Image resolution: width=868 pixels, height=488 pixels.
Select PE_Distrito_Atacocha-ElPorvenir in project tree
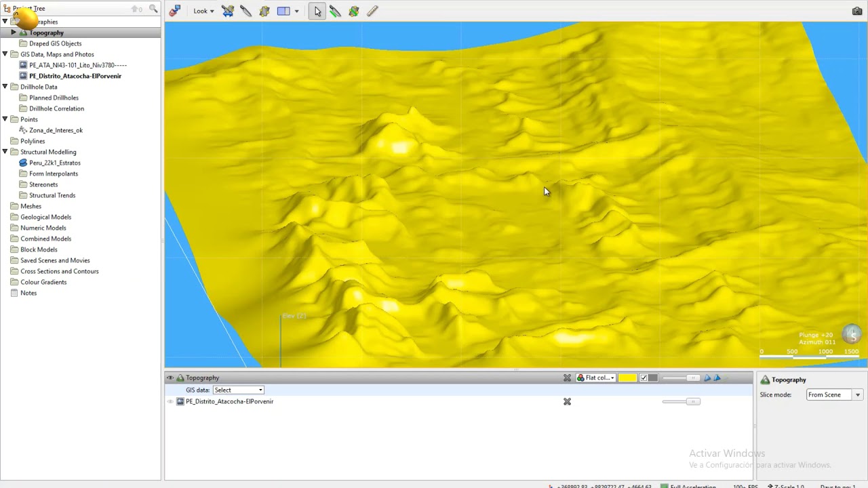click(75, 76)
